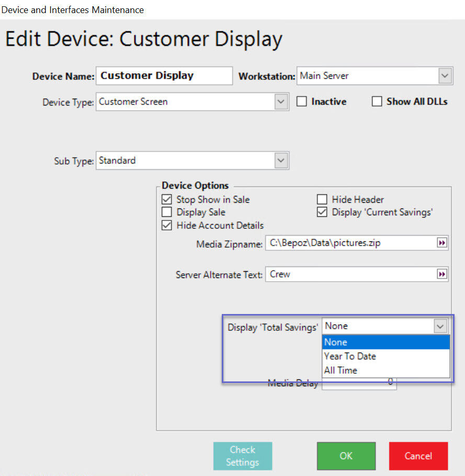Screen dimensions: 465x476
Task: Check the Hide Header checkbox
Action: pos(322,199)
